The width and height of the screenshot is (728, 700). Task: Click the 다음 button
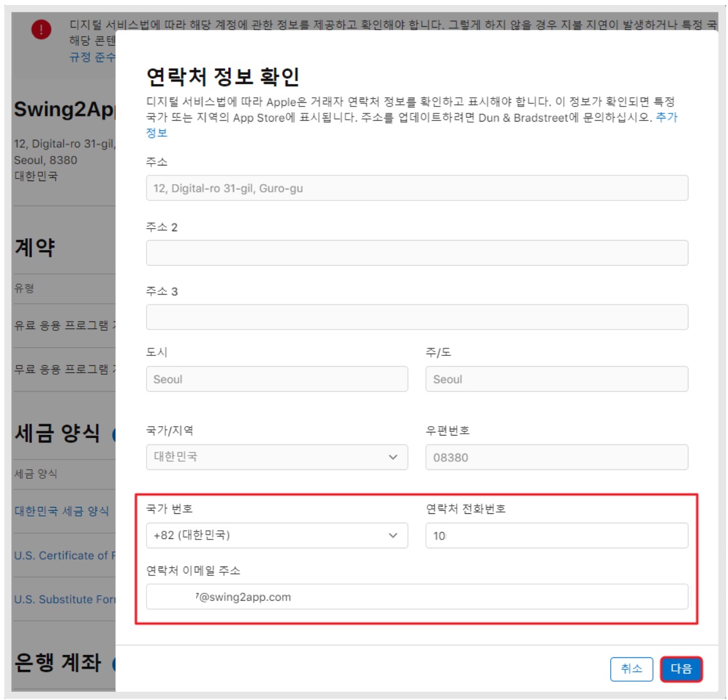pyautogui.click(x=681, y=669)
